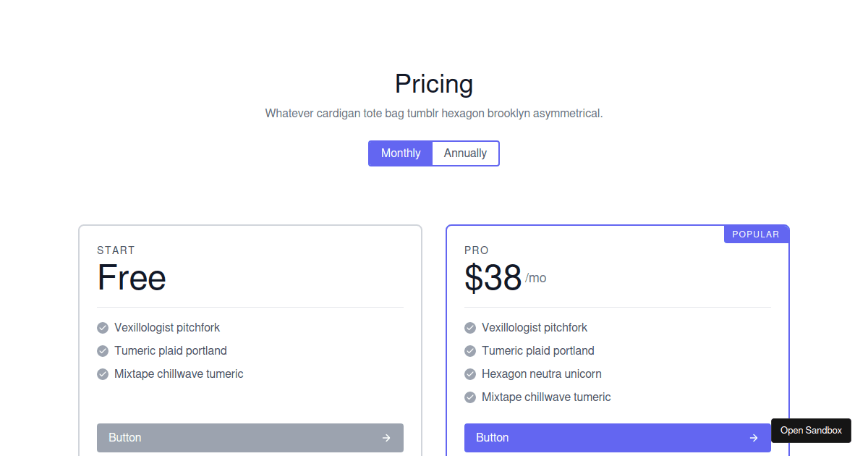Select the Annually tab of the billing switcher
This screenshot has height=456, width=868.
click(465, 153)
